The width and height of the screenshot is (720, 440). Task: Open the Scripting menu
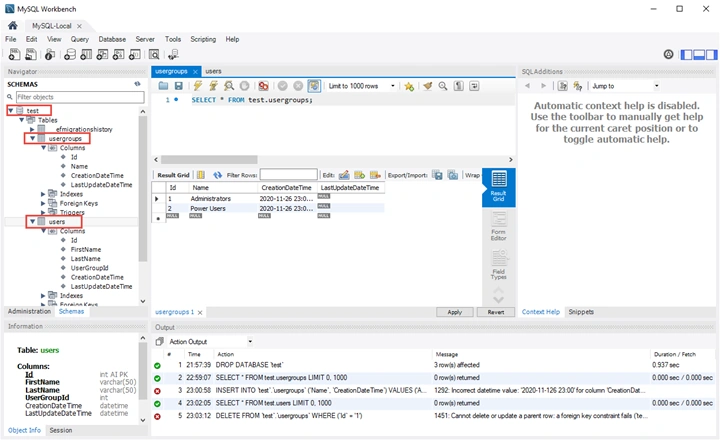coord(203,39)
